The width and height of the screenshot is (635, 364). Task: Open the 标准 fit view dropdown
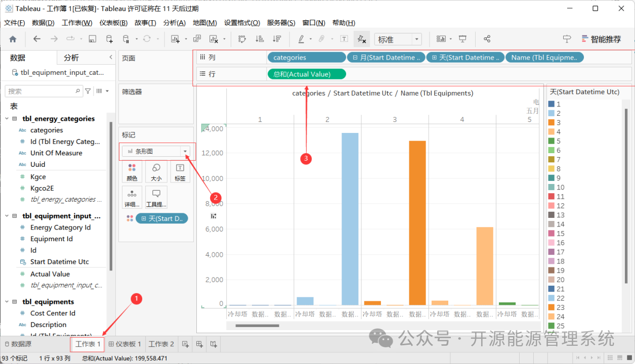(x=398, y=39)
